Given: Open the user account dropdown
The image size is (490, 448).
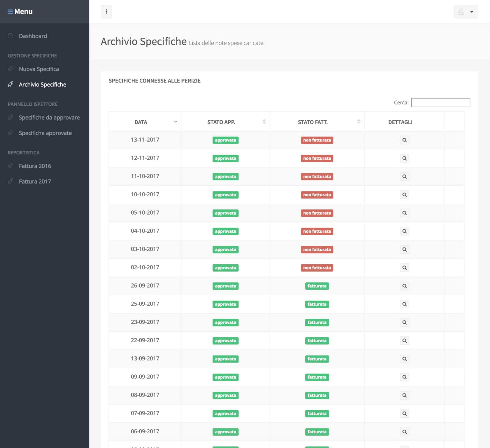Looking at the screenshot, I should (x=466, y=12).
